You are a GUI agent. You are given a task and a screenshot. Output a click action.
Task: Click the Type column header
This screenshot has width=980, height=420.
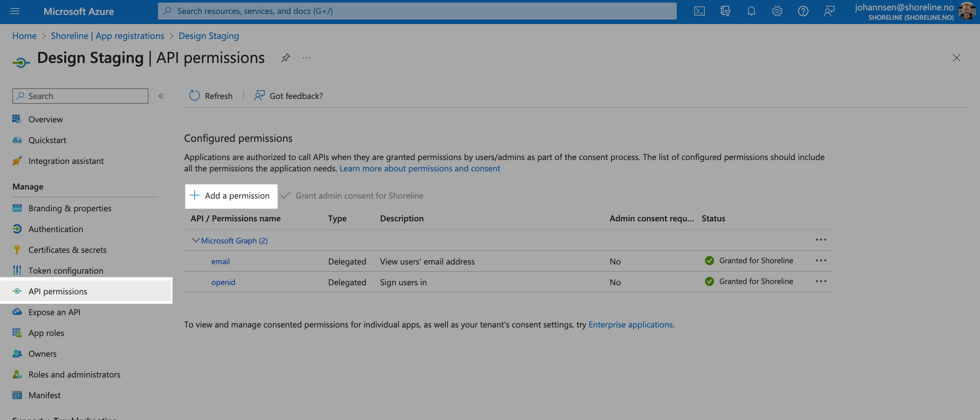pos(337,218)
